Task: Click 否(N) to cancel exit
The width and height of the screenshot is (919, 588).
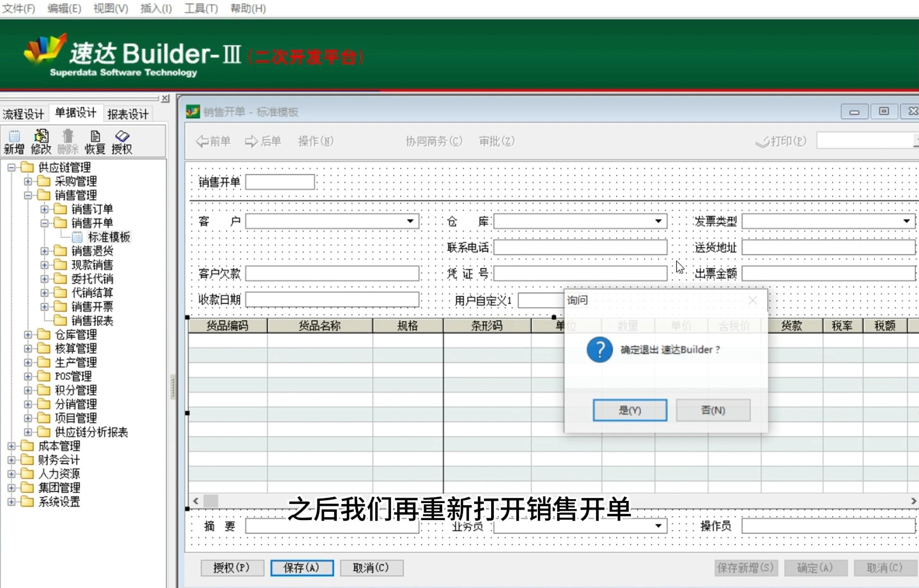Action: tap(713, 410)
